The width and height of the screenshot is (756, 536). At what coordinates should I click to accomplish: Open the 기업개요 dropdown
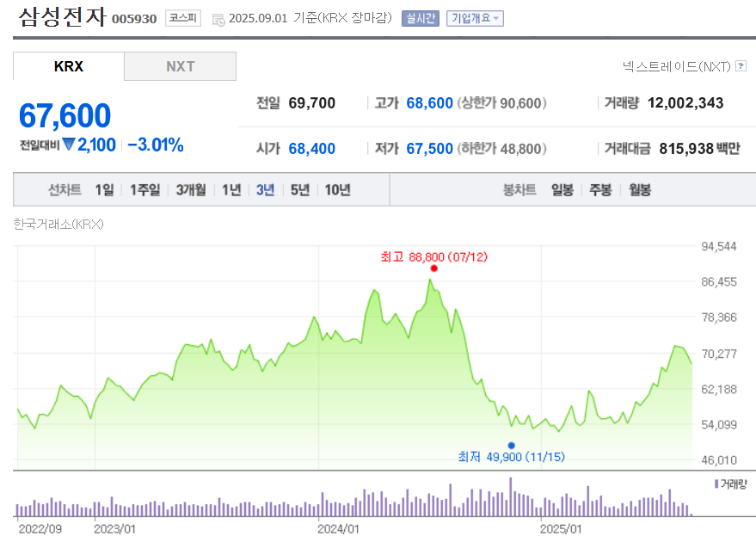click(x=475, y=18)
